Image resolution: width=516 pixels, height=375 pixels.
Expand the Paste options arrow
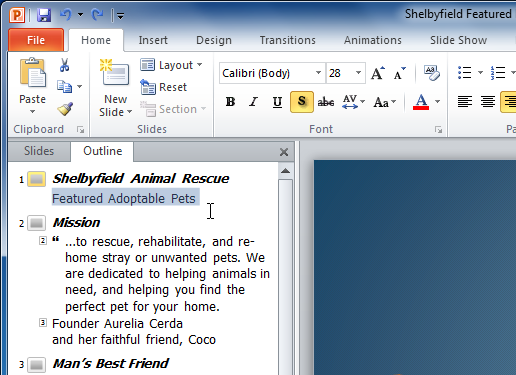pyautogui.click(x=32, y=111)
